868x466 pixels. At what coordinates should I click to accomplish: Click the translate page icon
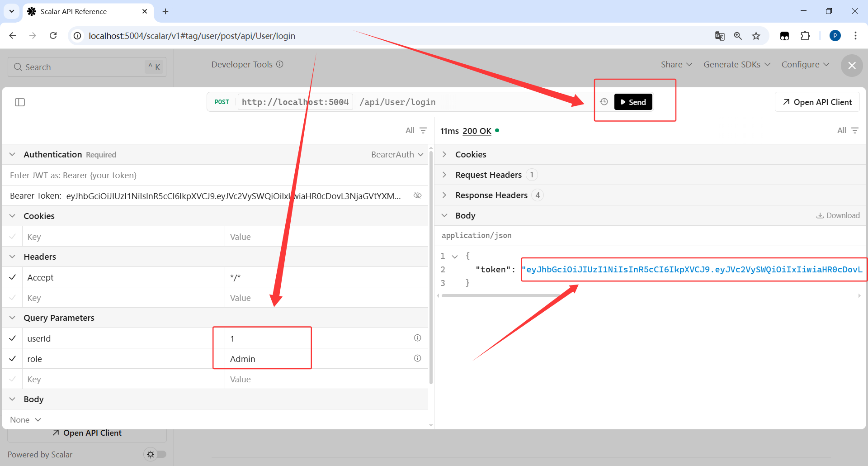coord(720,36)
